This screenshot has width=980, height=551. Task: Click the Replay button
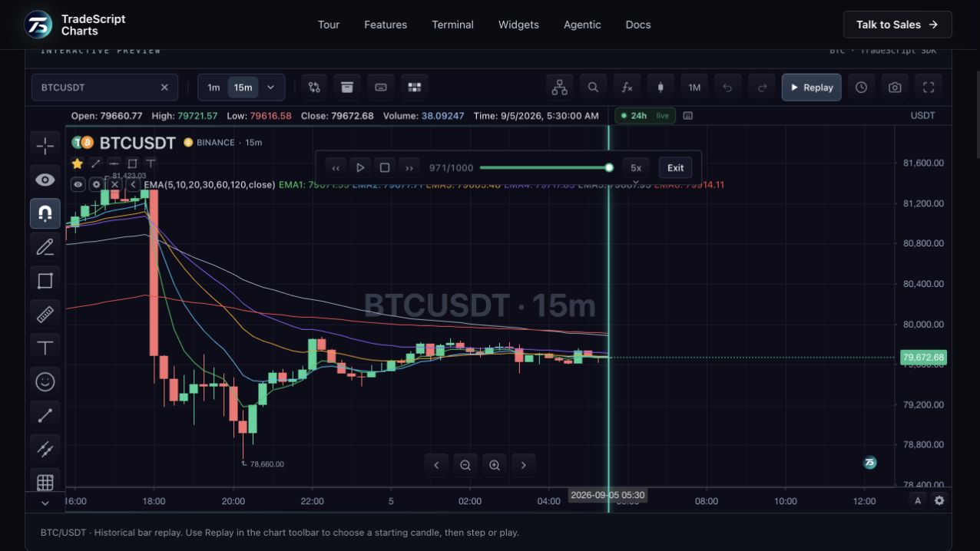[x=812, y=87]
